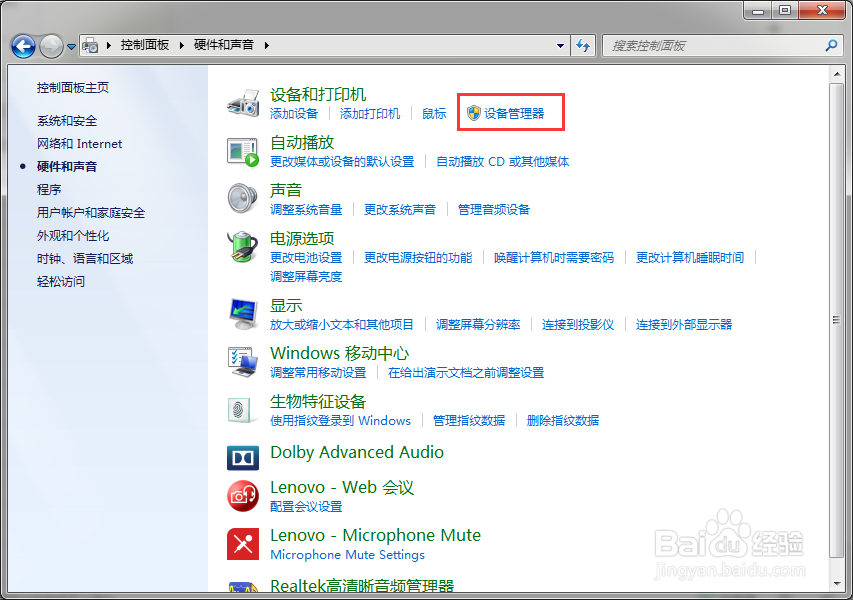853x600 pixels.
Task: Click 更改计算机睡眠时间 link
Action: (690, 257)
